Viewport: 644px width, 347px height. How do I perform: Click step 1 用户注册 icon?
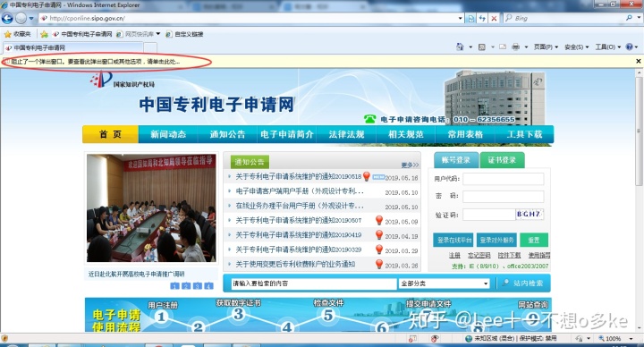tap(161, 317)
